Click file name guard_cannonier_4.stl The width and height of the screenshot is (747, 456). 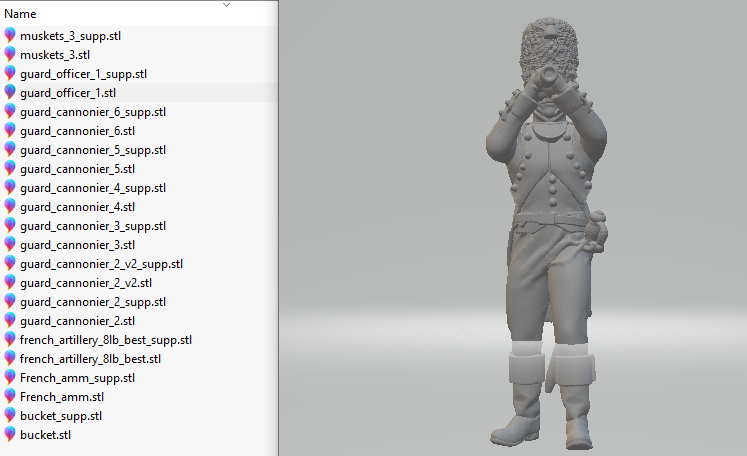77,207
